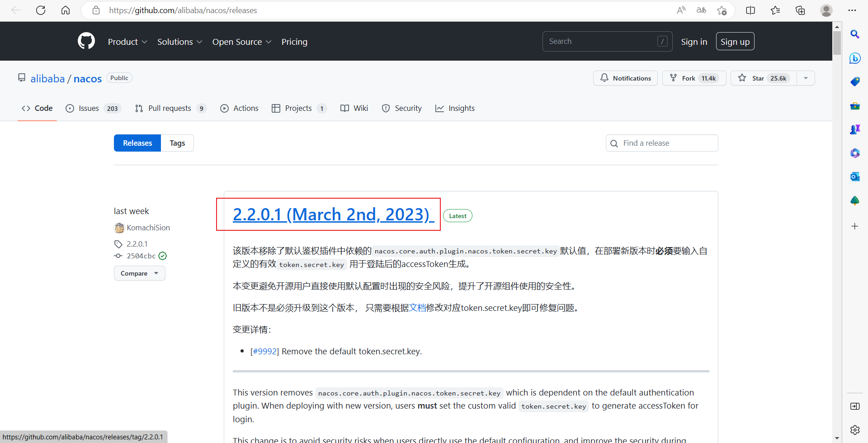The height and width of the screenshot is (443, 868).
Task: Click the Find a release input
Action: (662, 143)
